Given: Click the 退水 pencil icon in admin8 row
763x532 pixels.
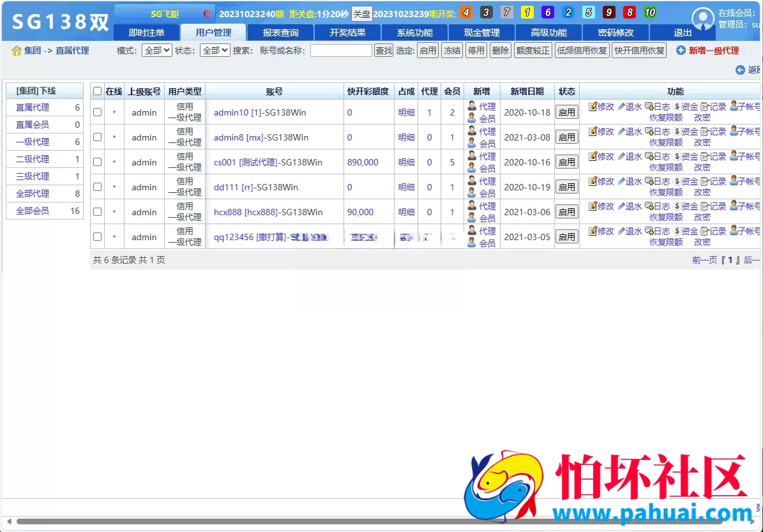Looking at the screenshot, I should tap(621, 132).
